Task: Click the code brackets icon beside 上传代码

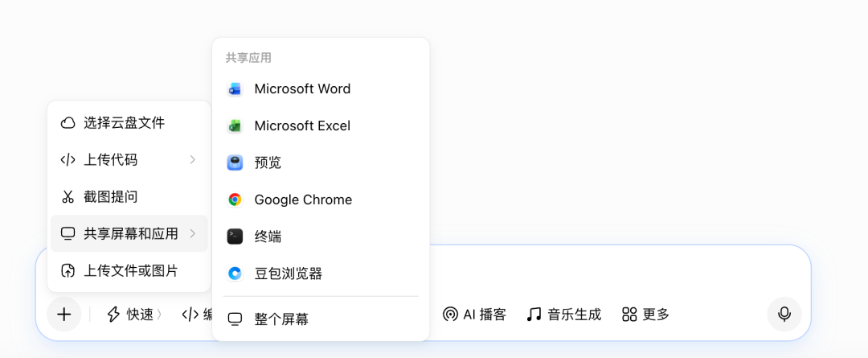Action: point(68,160)
